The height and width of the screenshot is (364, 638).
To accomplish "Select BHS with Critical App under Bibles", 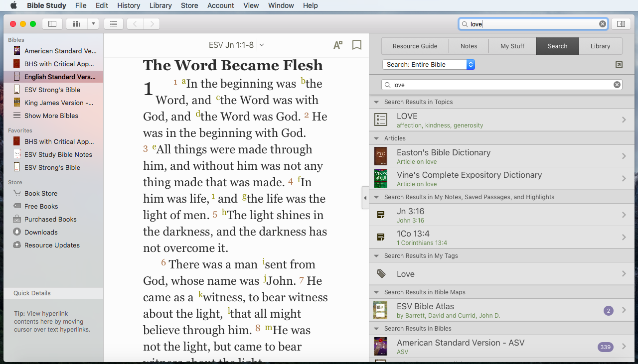I will (x=53, y=64).
